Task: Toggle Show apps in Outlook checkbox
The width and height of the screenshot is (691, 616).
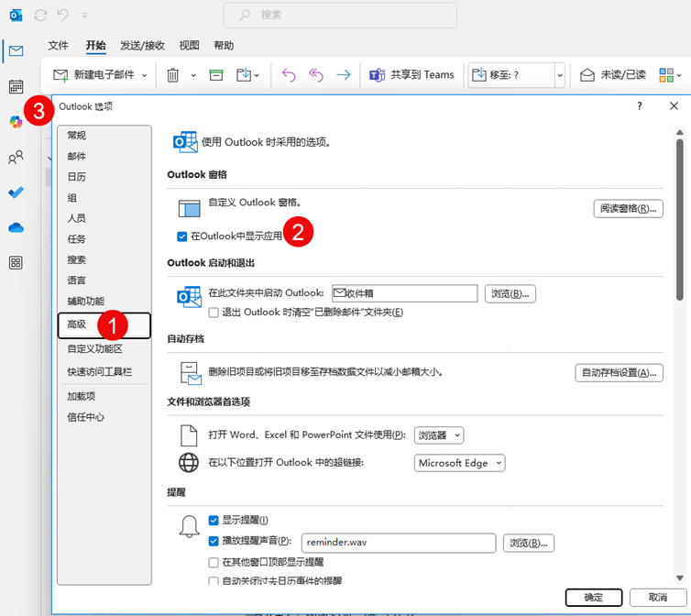Action: click(182, 236)
